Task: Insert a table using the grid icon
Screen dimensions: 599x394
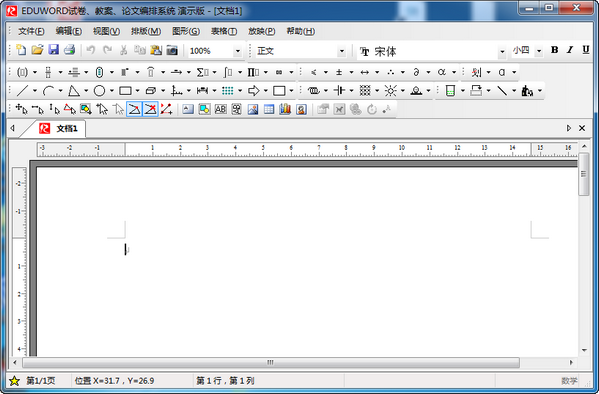Action: [269, 109]
